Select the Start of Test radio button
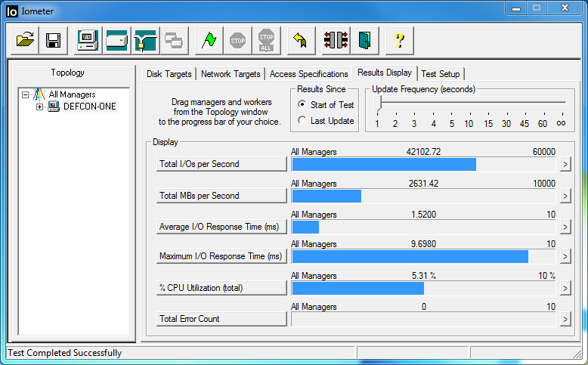588x365 pixels. point(302,105)
